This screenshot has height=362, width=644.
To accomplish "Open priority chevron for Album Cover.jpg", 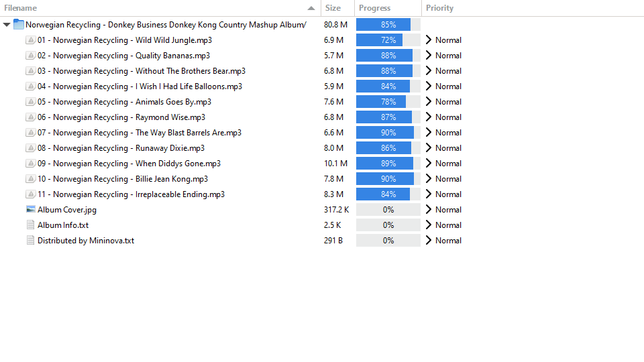I will point(429,209).
